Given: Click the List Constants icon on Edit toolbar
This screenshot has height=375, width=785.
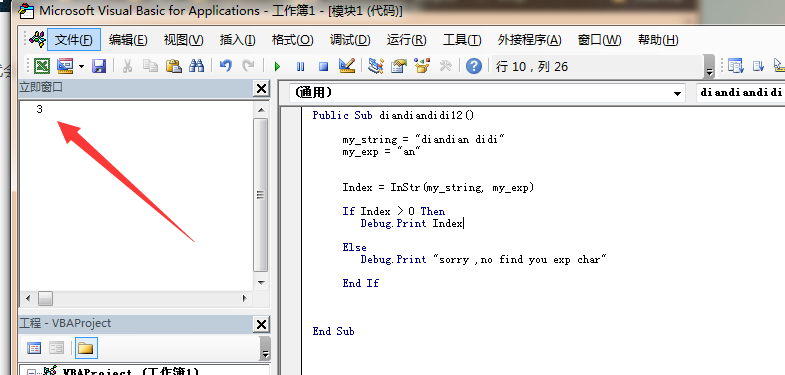Looking at the screenshot, I should (758, 66).
